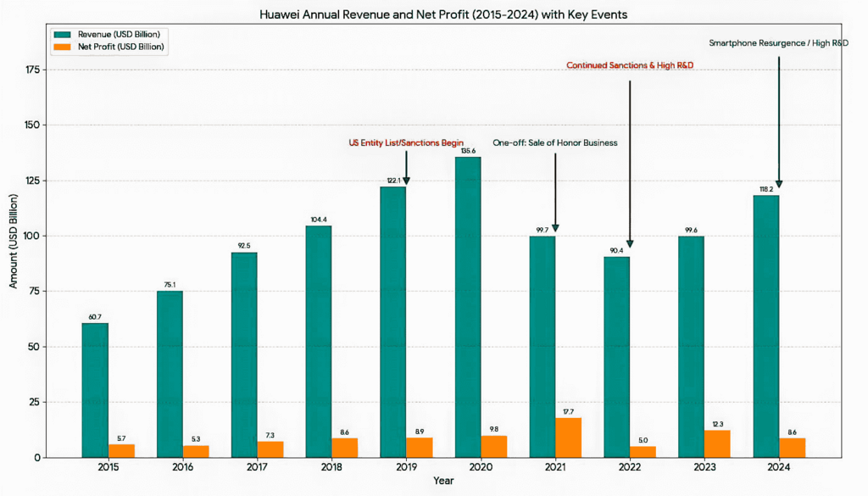Click the 175 tick label on y-axis
The image size is (868, 496).
point(32,70)
